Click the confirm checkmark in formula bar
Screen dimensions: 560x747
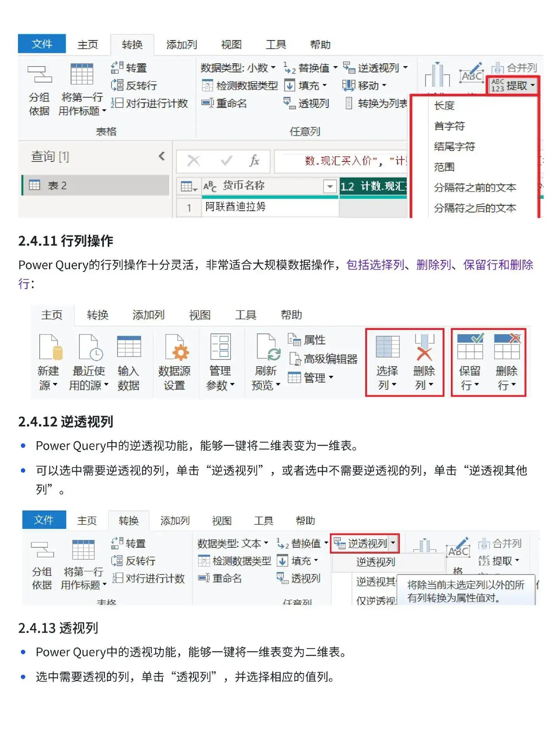[226, 160]
